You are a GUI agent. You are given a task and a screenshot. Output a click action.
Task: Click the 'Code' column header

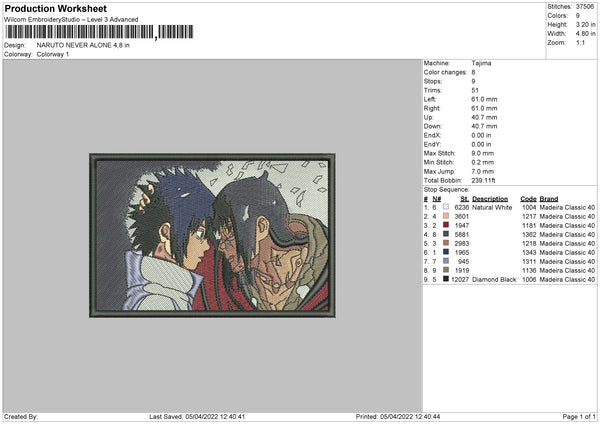tap(528, 199)
